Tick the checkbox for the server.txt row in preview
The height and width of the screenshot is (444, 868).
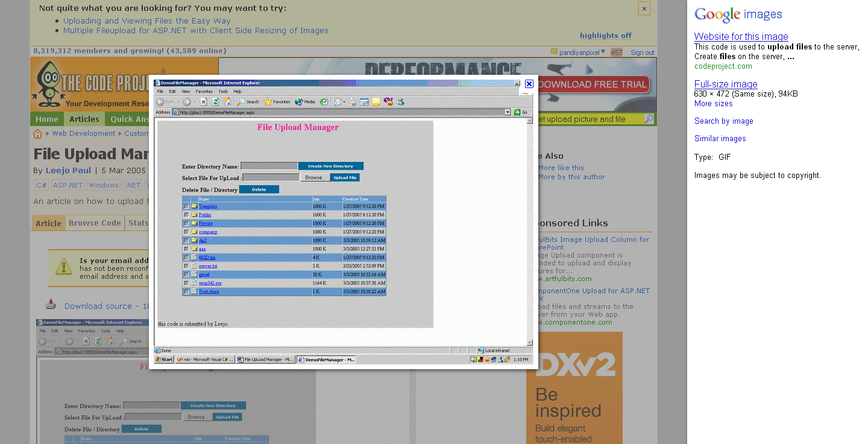point(186,266)
